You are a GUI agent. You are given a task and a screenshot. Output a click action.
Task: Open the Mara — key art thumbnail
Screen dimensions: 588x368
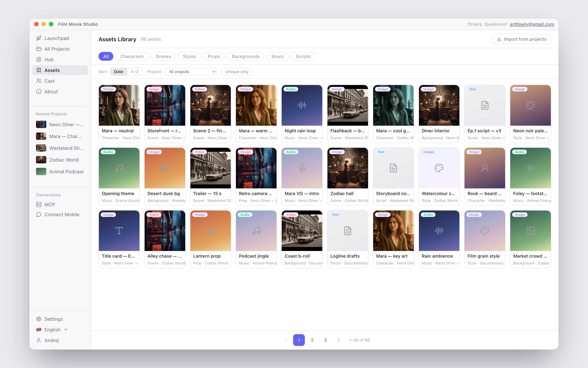click(x=393, y=231)
